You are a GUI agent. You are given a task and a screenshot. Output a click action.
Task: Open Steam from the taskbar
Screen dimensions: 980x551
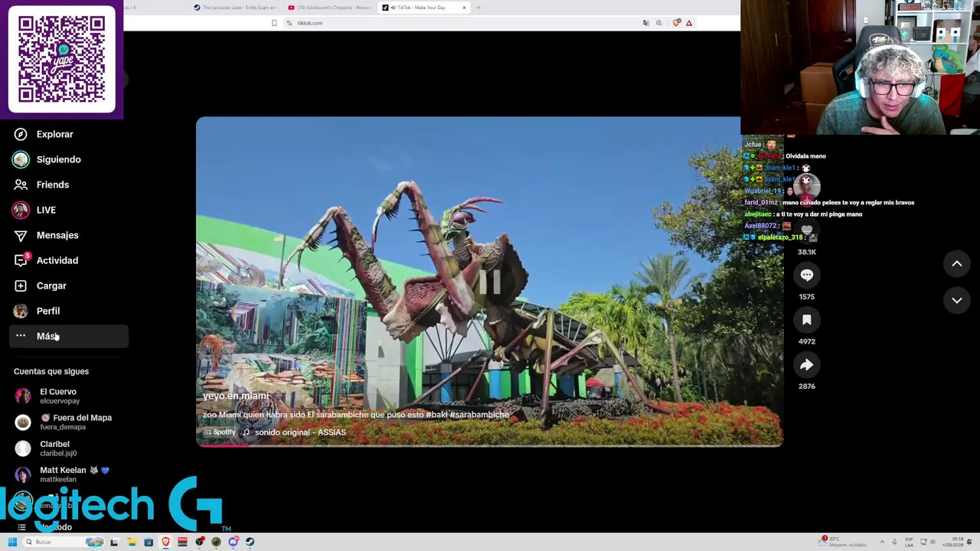[250, 542]
